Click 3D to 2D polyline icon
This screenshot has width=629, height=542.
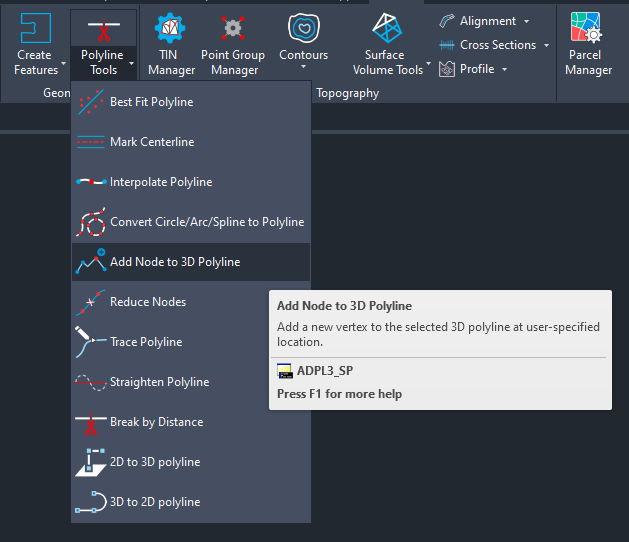coord(91,502)
